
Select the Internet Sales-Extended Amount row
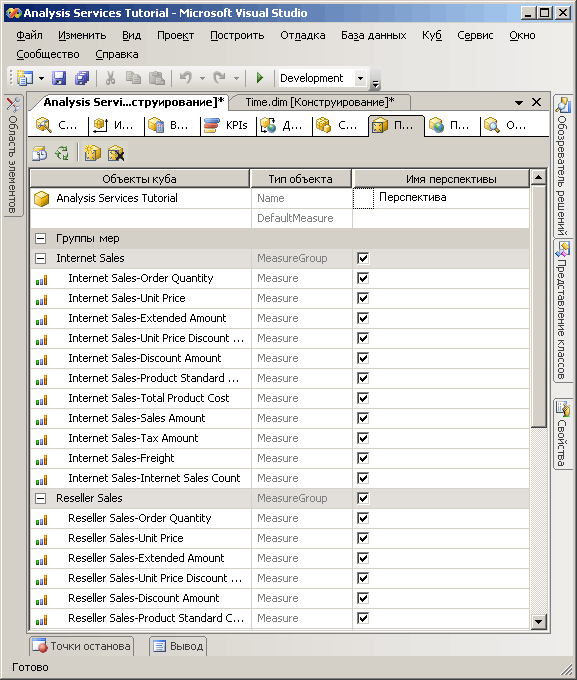pos(280,318)
